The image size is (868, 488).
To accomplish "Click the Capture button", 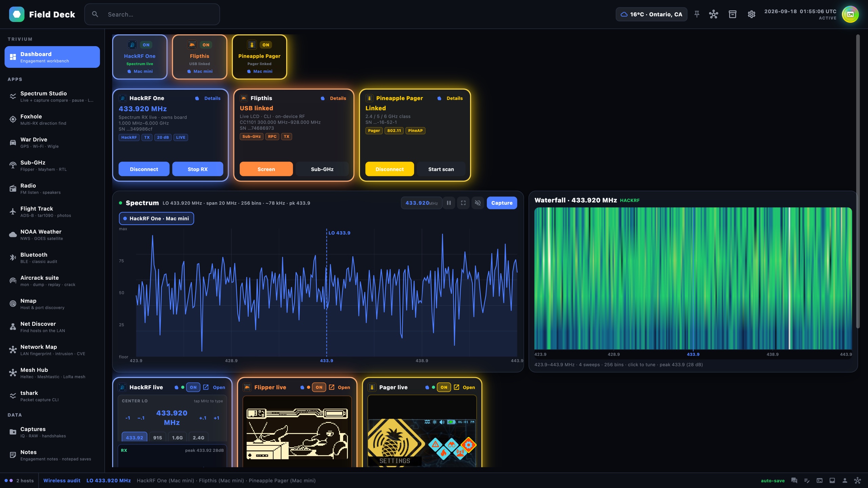I will [502, 203].
